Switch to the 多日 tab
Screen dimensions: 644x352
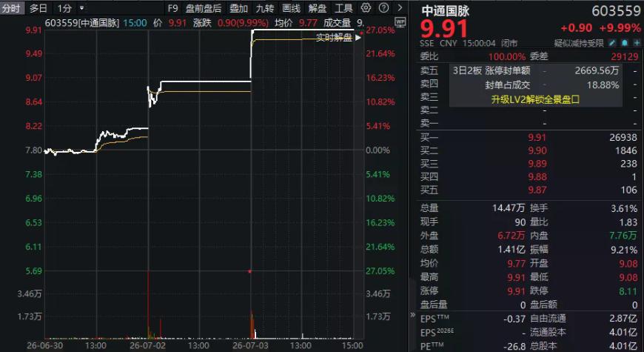tap(38, 8)
